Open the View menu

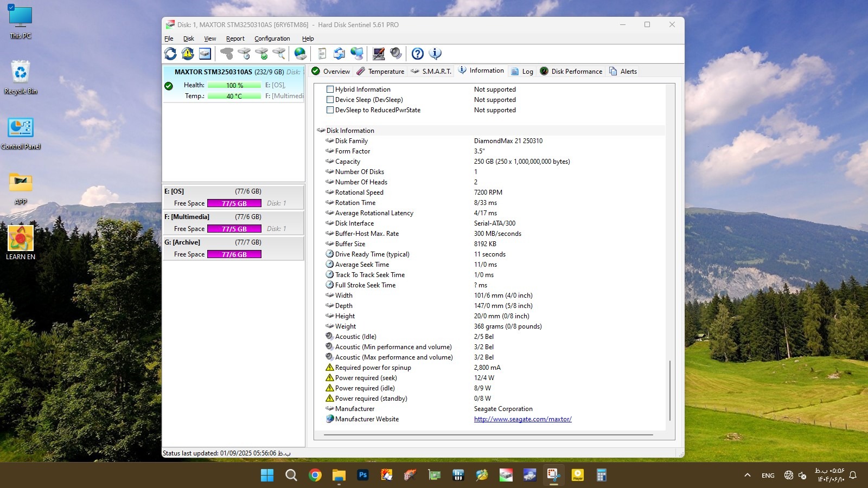(210, 38)
